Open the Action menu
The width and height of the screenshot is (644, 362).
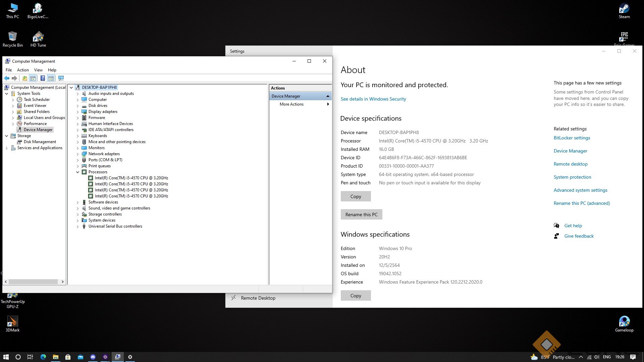click(x=23, y=70)
